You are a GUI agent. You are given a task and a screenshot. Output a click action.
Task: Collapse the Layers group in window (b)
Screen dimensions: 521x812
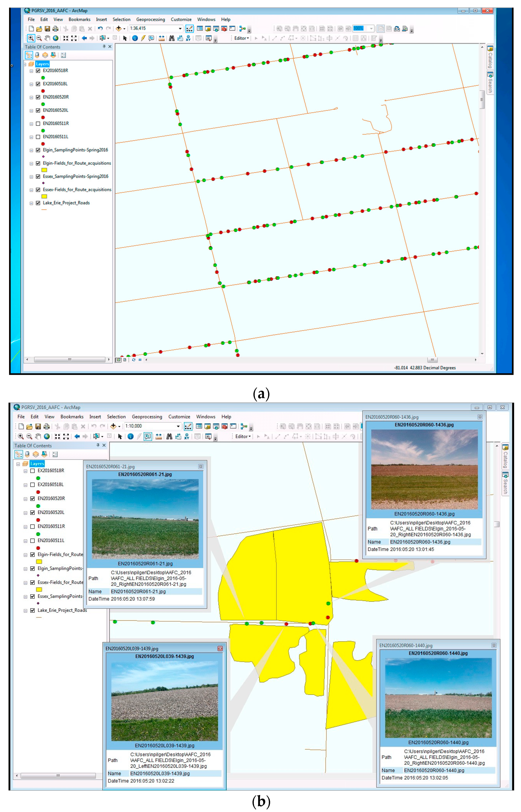18,464
